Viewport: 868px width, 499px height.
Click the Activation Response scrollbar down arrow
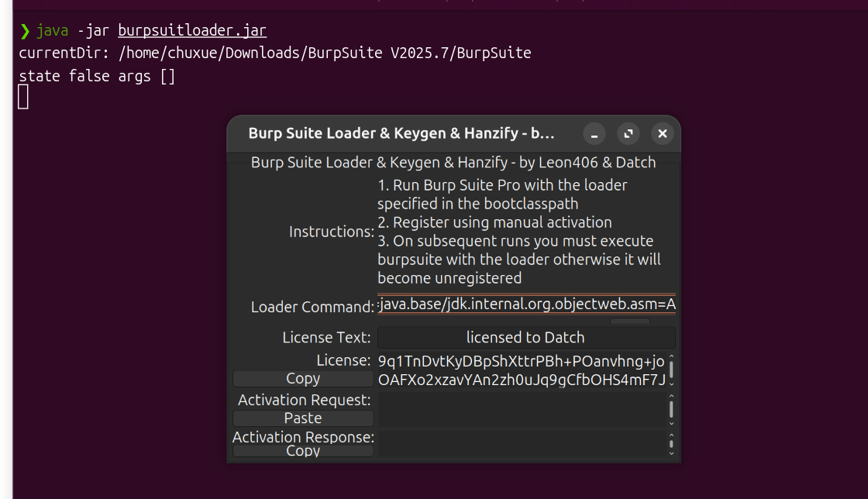coord(671,453)
